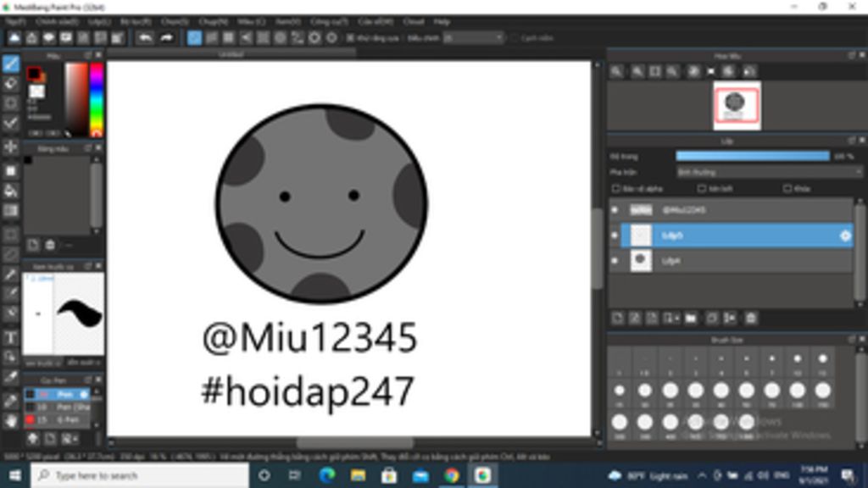Open the Cloud menu

pos(414,21)
